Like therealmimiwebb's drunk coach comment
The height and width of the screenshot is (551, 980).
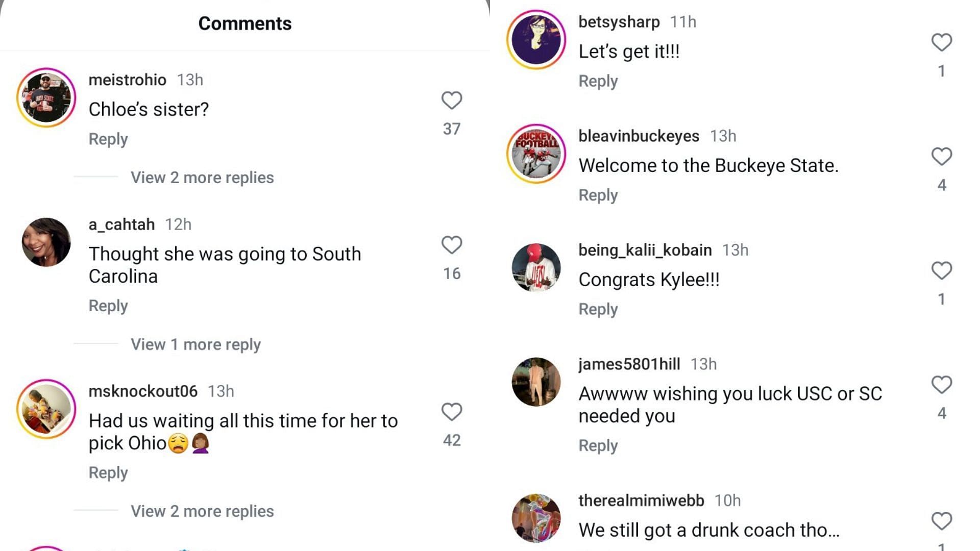tap(941, 521)
